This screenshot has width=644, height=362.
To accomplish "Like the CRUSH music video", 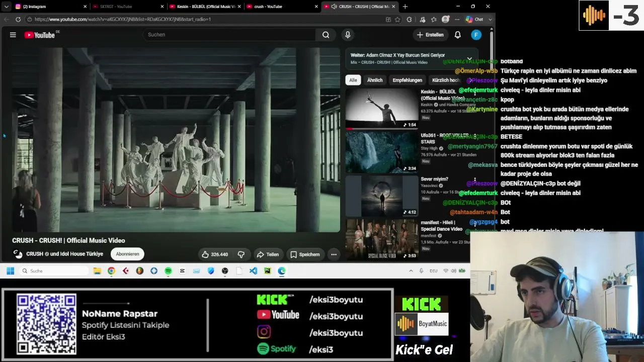I will point(215,254).
